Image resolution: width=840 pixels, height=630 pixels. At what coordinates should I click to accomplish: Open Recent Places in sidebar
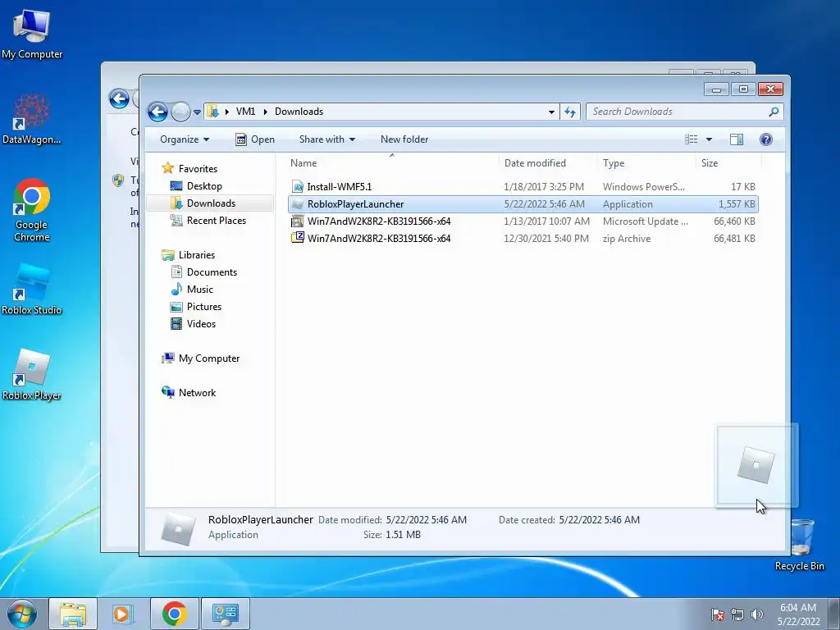[216, 220]
